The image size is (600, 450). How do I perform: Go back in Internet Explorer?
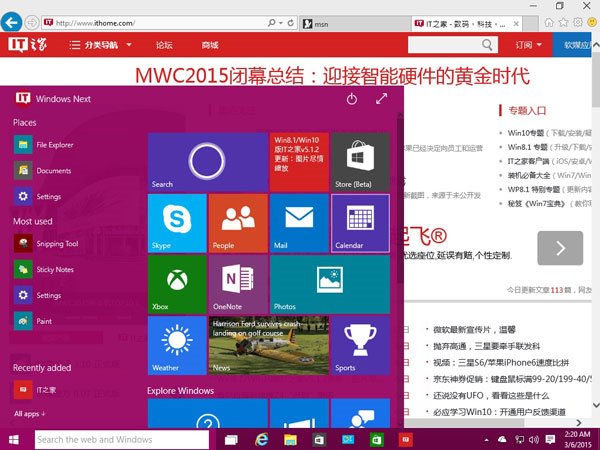(x=11, y=22)
